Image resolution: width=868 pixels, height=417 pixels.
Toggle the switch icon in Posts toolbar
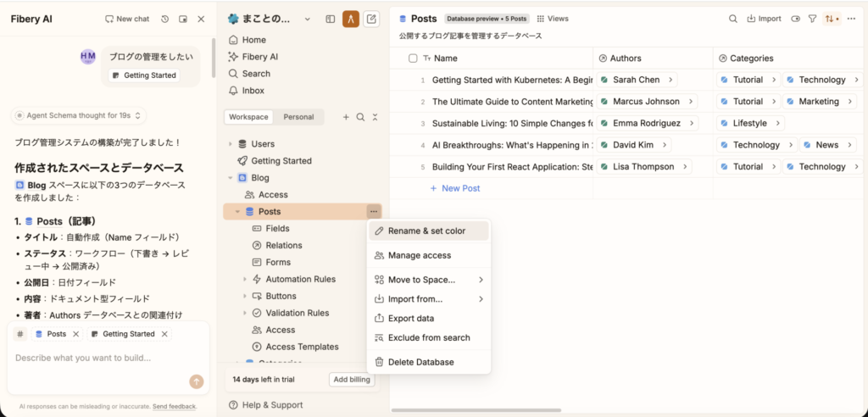(x=796, y=19)
